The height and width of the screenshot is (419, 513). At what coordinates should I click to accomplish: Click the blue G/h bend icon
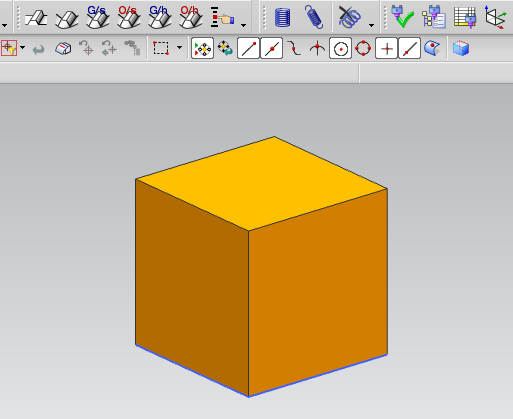click(160, 17)
